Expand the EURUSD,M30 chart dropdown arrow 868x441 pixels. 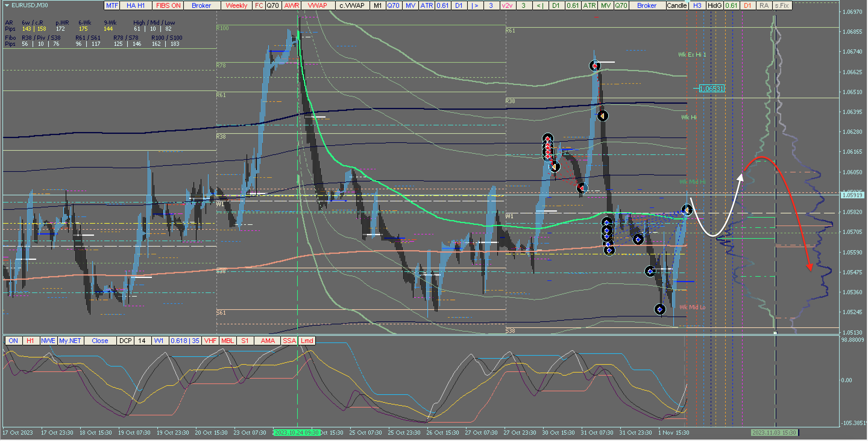pyautogui.click(x=7, y=5)
